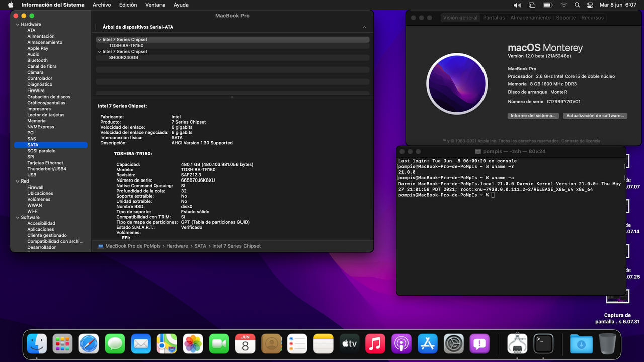Open the Archivo menu

pos(102,5)
